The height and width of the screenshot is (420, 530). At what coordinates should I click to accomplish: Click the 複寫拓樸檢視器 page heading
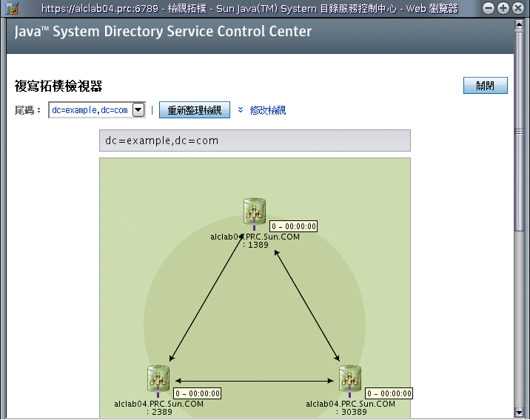tap(58, 86)
